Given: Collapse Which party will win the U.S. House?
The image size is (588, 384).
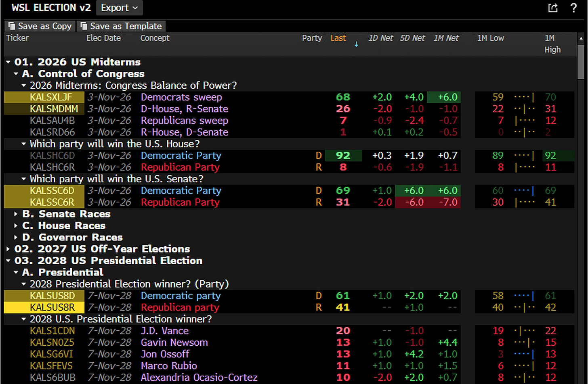Looking at the screenshot, I should 24,144.
